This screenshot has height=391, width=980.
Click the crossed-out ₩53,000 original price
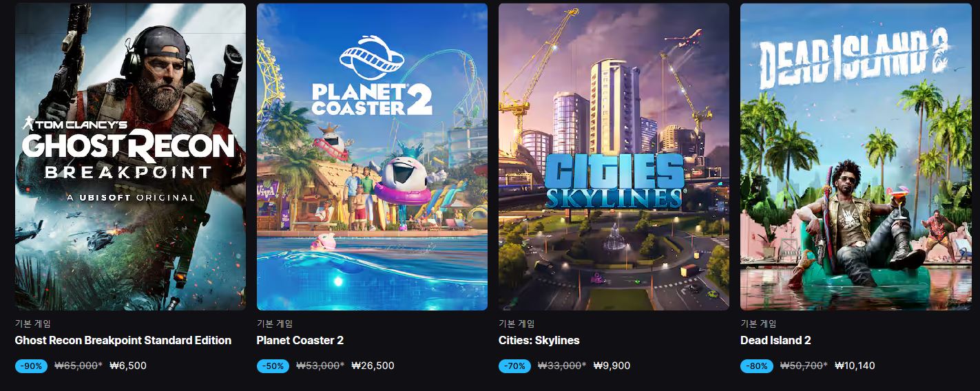coord(318,366)
